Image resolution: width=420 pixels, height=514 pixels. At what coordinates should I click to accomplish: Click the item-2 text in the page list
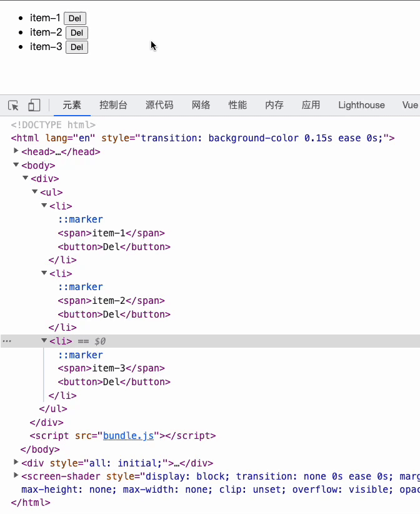coord(46,32)
